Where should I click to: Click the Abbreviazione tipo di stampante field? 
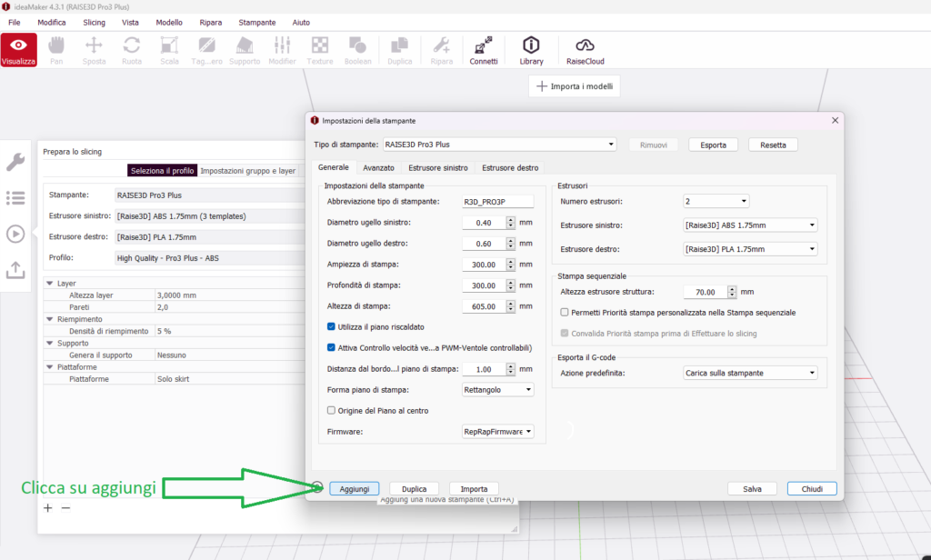[x=497, y=201]
